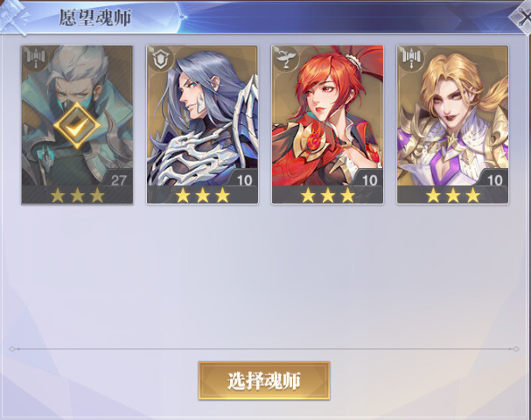Click the level 10 badge on the purple-haired card
Image resolution: width=531 pixels, height=420 pixels.
pyautogui.click(x=244, y=179)
